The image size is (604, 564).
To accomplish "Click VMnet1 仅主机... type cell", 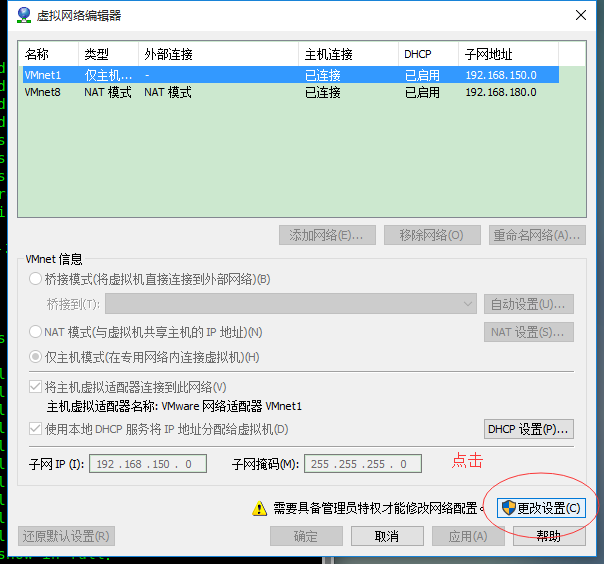I will 108,75.
